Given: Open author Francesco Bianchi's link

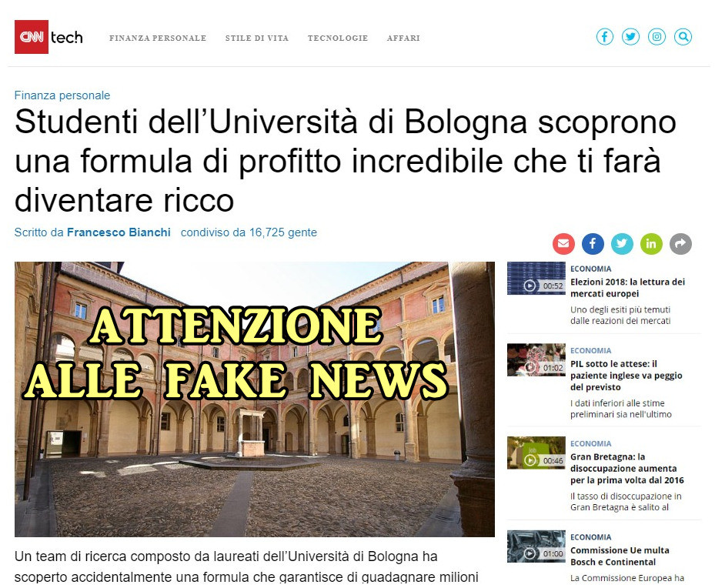Looking at the screenshot, I should coord(119,232).
